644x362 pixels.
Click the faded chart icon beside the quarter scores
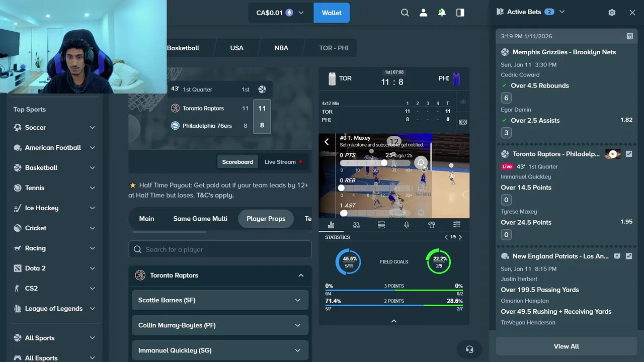point(463,102)
